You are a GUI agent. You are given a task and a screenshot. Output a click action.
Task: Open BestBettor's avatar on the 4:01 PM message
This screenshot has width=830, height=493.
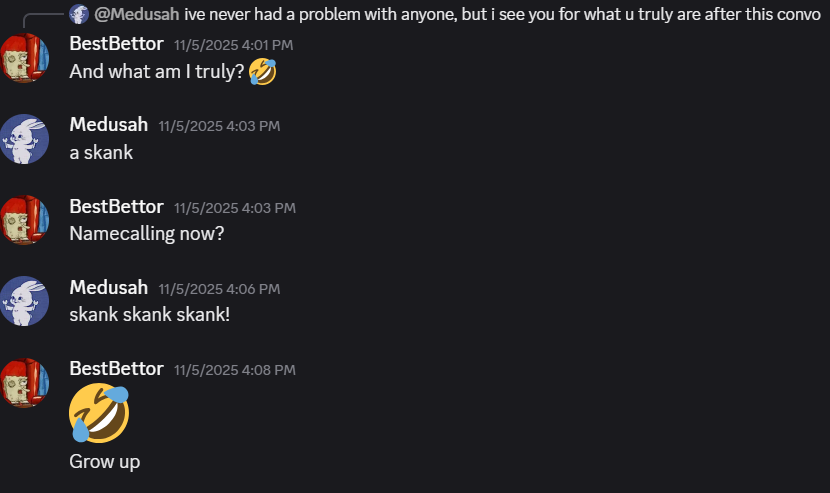point(24,57)
